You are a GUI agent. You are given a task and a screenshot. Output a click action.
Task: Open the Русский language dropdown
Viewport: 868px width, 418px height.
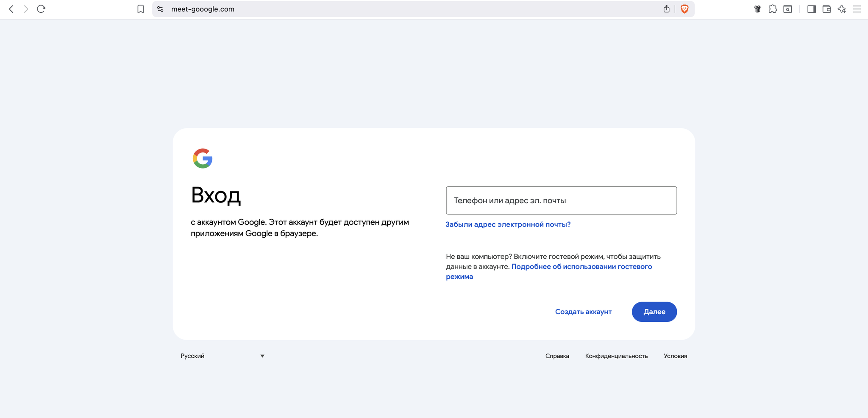[x=223, y=356]
